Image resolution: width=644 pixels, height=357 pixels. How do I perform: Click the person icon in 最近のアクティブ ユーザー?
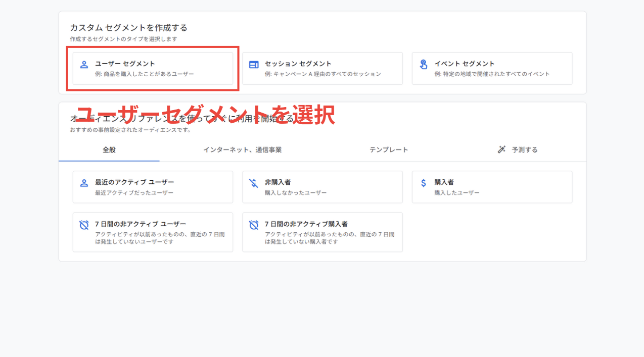click(x=84, y=183)
